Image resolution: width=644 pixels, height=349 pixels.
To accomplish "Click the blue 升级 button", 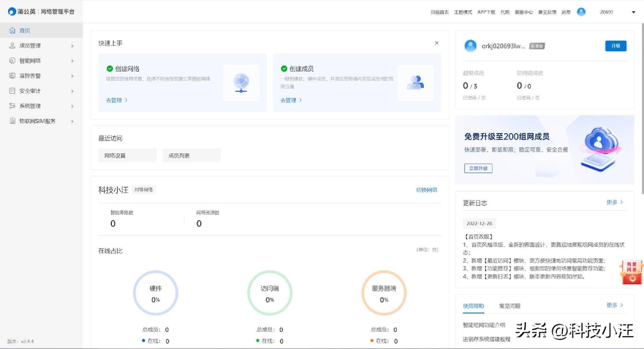I will (x=615, y=46).
